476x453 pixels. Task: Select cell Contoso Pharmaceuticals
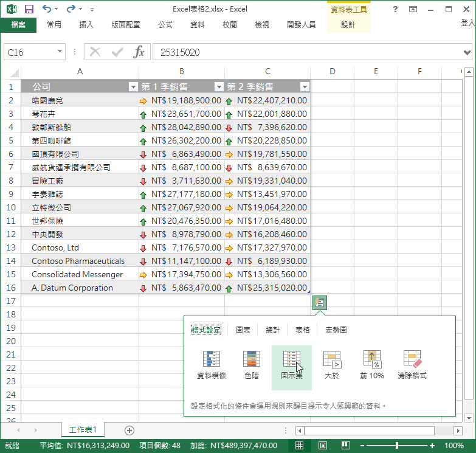80,261
